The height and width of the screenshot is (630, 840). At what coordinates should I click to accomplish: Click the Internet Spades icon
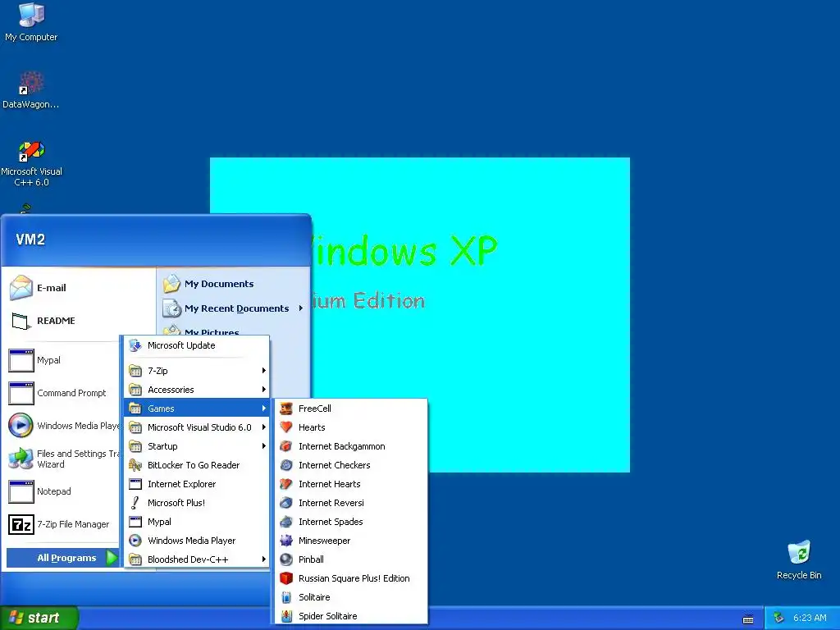[x=286, y=521]
